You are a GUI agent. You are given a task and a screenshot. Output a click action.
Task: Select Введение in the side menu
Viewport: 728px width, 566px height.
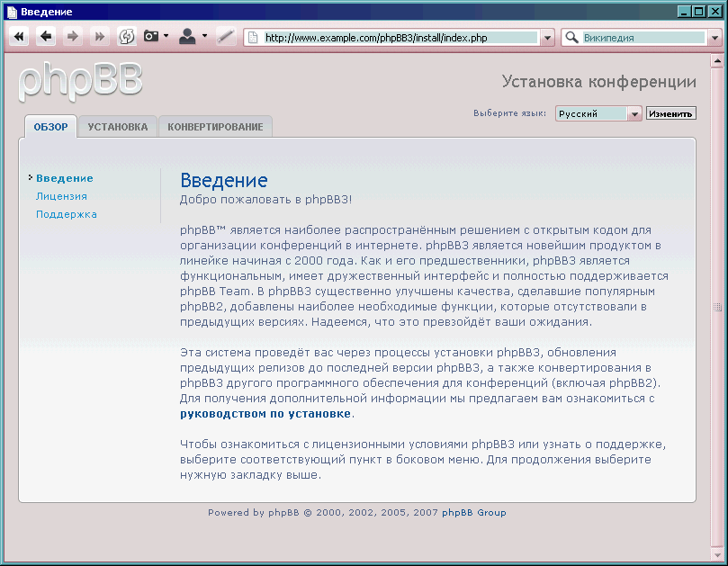click(65, 178)
